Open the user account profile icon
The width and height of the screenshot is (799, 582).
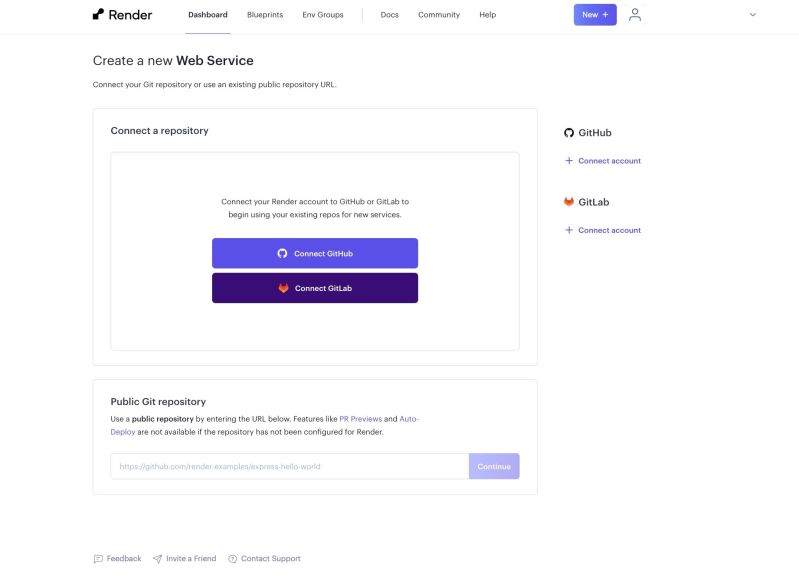pyautogui.click(x=634, y=15)
